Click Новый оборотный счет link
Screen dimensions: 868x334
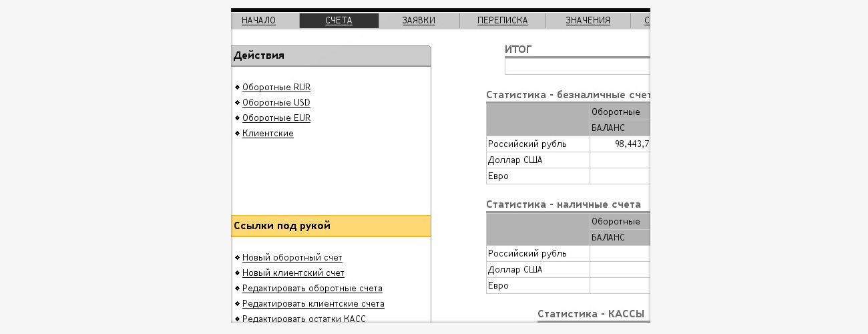[292, 258]
